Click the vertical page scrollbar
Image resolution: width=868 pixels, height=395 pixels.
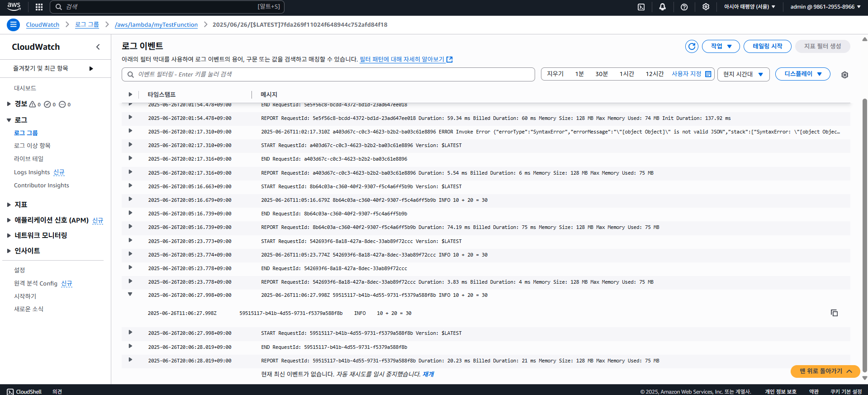coord(864,235)
